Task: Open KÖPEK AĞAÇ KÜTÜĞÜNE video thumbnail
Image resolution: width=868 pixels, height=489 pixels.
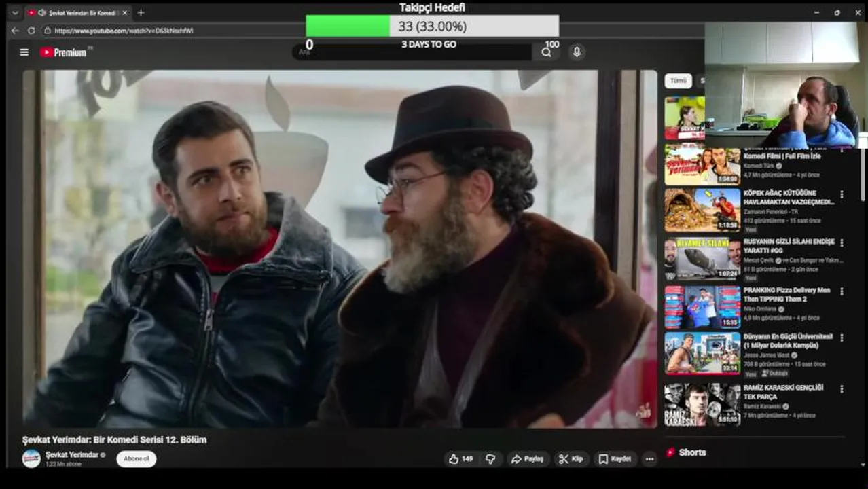Action: [x=702, y=211]
